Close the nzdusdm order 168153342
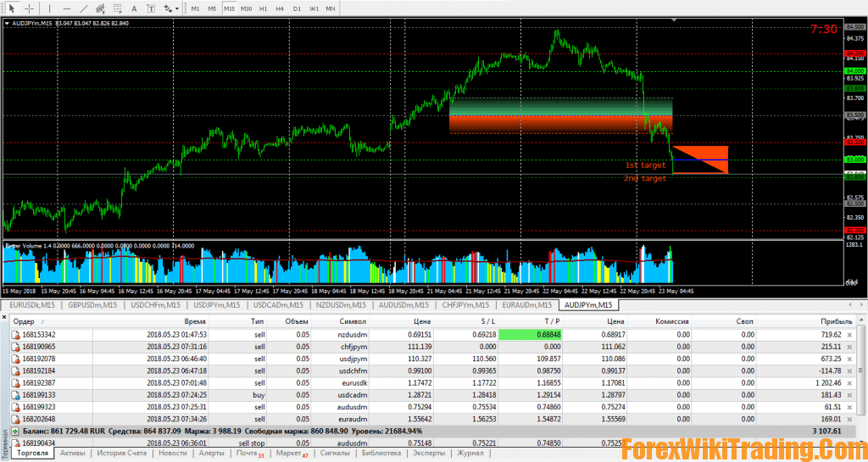 click(x=849, y=335)
